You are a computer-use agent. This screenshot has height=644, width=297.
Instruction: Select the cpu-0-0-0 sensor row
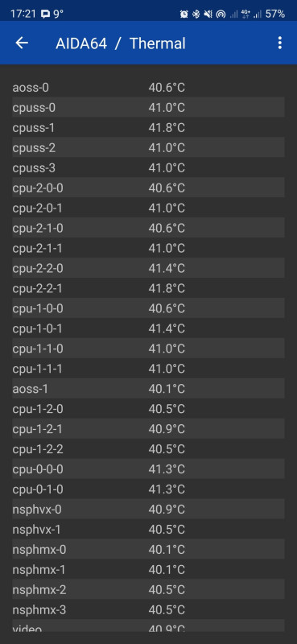pos(148,469)
